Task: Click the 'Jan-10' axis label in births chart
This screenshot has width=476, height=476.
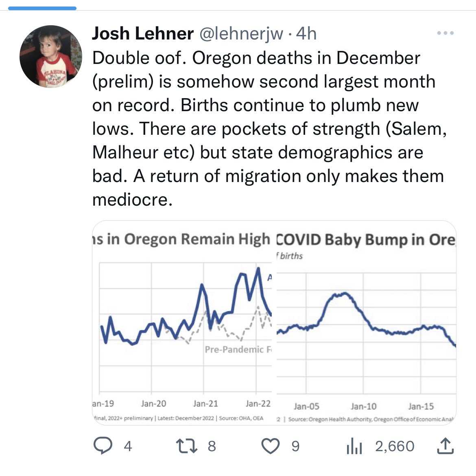Action: coord(363,406)
